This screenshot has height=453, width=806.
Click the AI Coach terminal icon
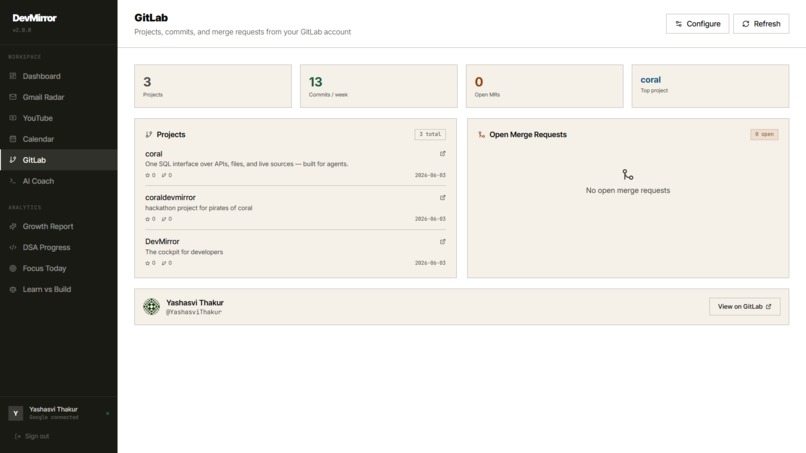(13, 181)
